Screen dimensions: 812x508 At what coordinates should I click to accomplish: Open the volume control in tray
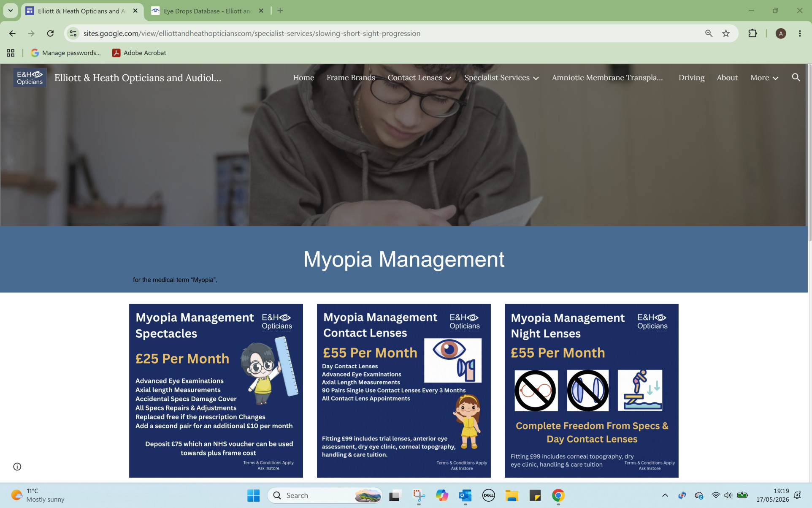tap(728, 495)
